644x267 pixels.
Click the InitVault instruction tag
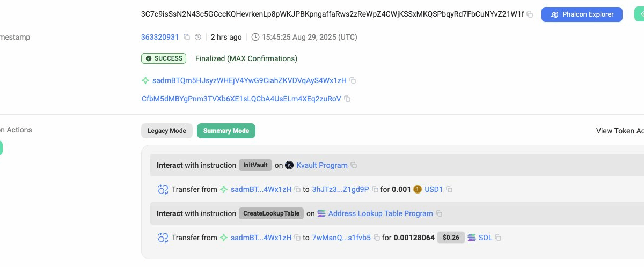255,165
